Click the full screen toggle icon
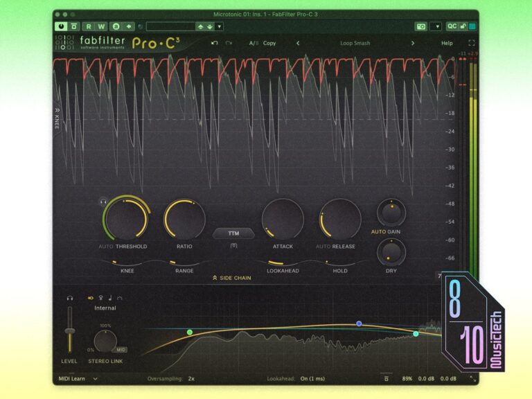Screen dimensions: 532x399 [x=471, y=43]
